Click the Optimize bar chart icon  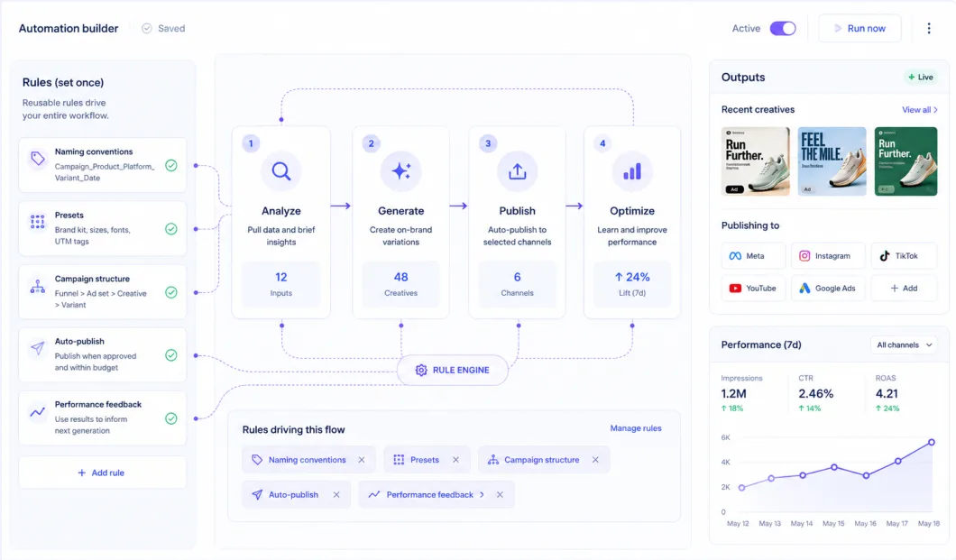632,171
